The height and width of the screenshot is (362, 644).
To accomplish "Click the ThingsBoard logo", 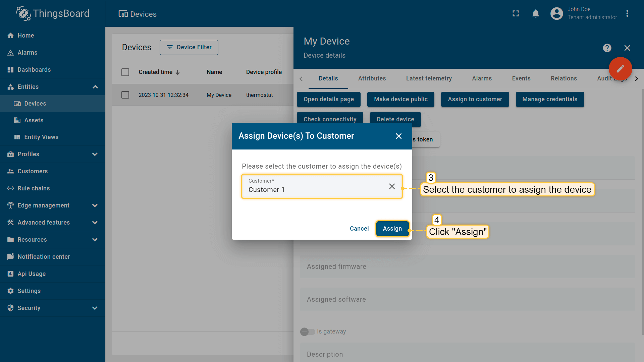I will pyautogui.click(x=53, y=13).
